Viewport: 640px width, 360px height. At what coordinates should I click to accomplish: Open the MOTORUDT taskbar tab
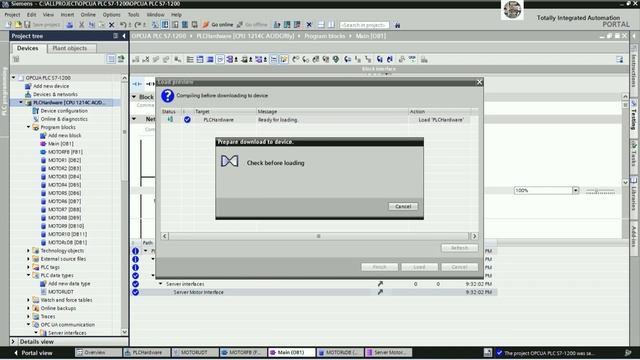coord(195,352)
